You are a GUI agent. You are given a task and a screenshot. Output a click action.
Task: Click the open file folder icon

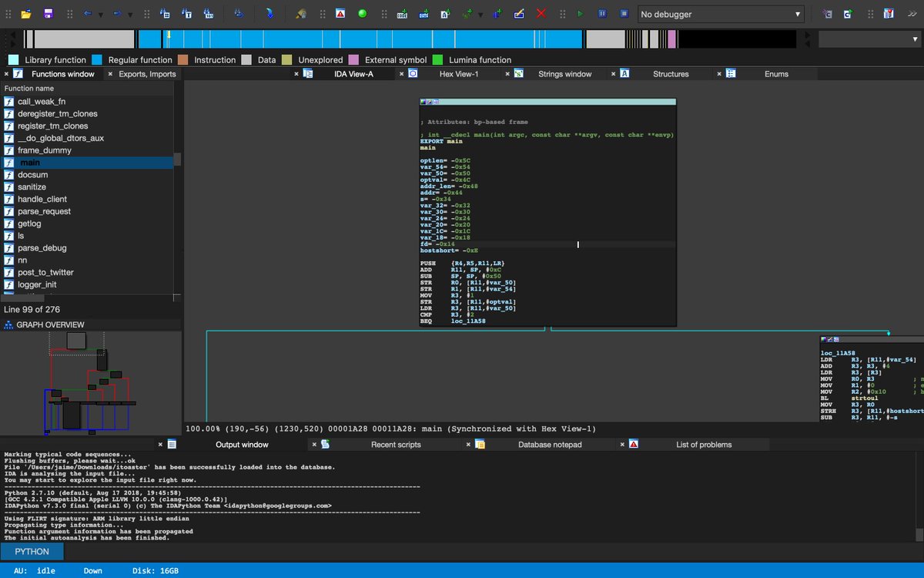click(26, 14)
